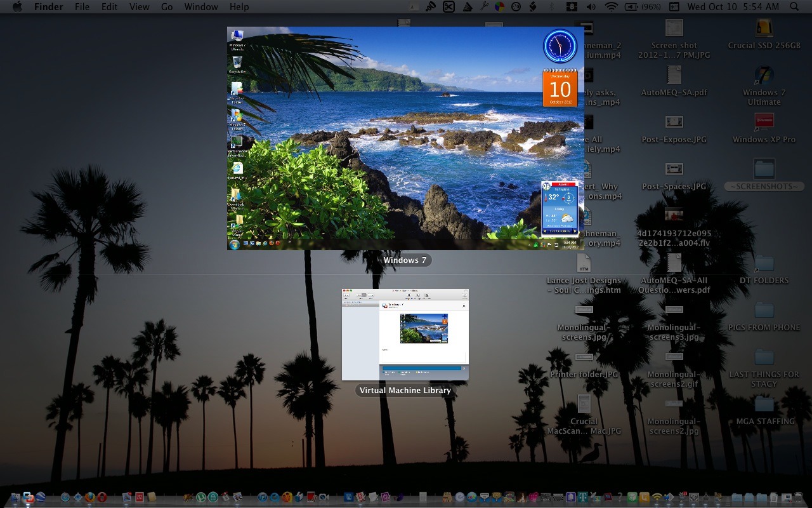
Task: Open the Finder menu in menu bar
Action: 48,7
